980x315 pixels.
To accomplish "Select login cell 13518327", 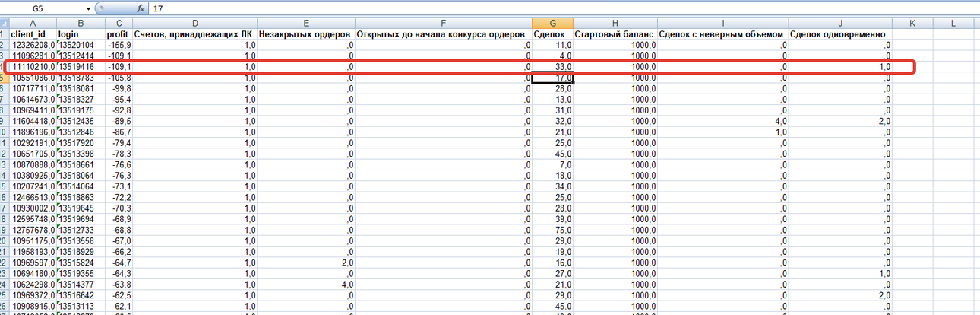I will point(81,99).
